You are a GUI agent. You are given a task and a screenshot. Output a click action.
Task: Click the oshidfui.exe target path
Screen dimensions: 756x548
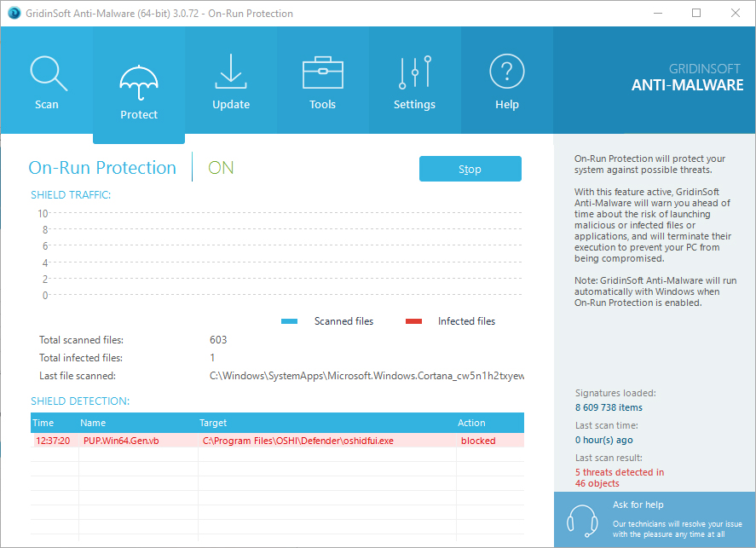tap(298, 441)
